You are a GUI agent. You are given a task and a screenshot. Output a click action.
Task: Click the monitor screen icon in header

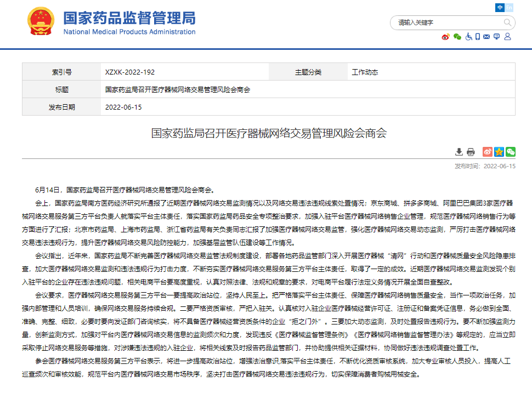496,37
